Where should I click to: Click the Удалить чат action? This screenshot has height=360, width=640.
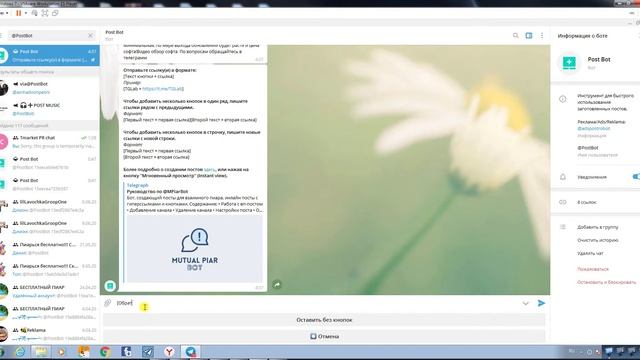[590, 253]
